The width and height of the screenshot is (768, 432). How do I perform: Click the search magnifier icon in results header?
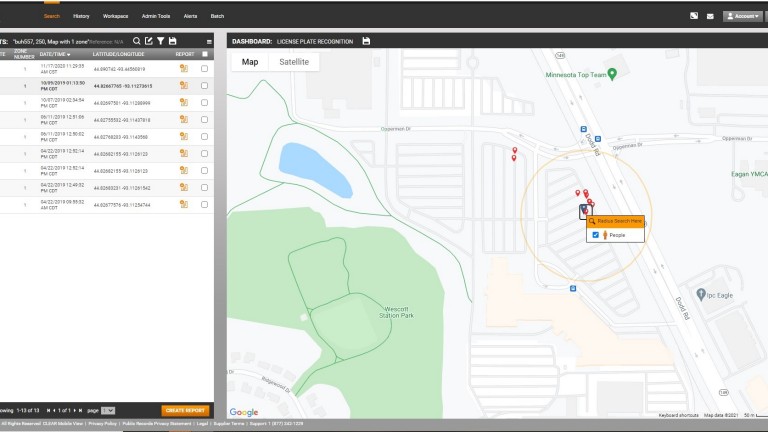[137, 41]
